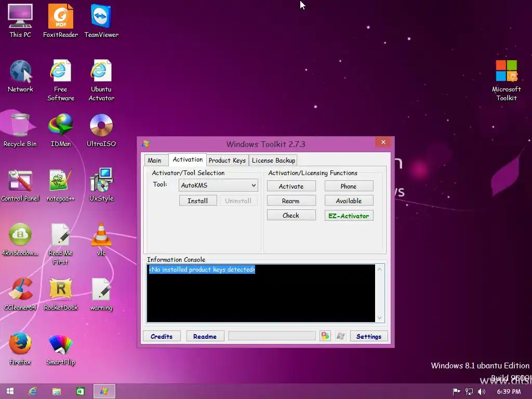Switch to Product Keys tab

coord(227,160)
